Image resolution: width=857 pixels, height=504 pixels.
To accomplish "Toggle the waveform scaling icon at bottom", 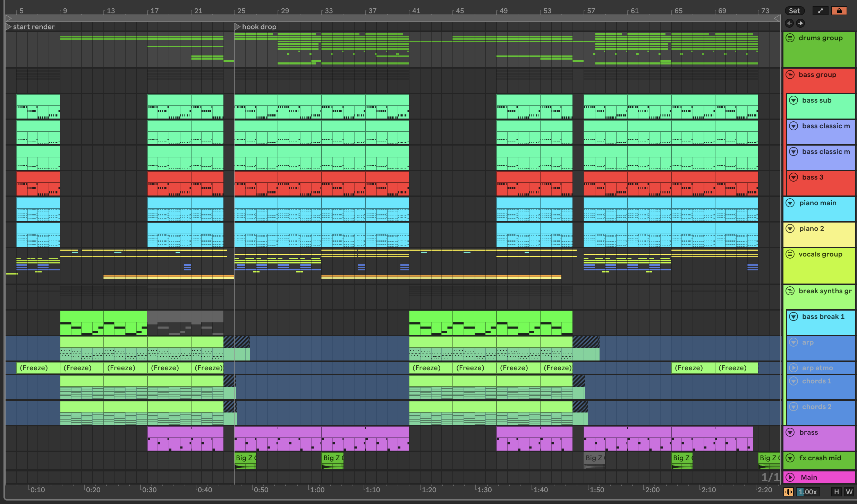I will pyautogui.click(x=788, y=492).
